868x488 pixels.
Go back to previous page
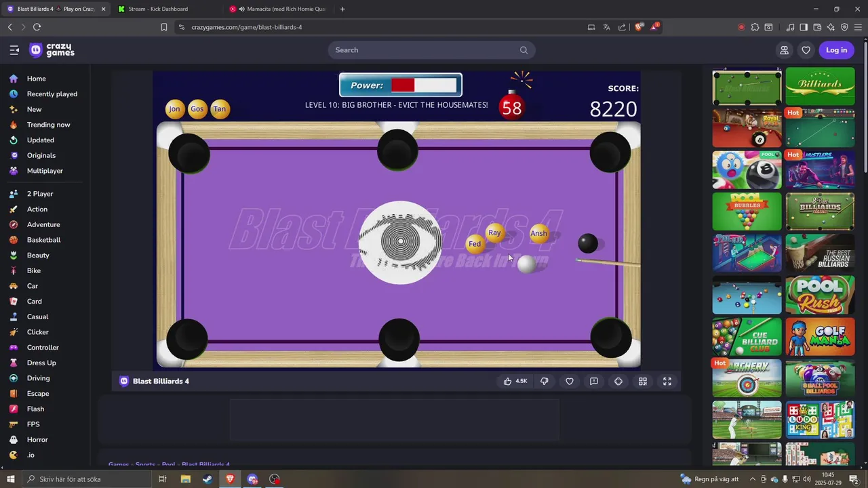[x=9, y=27]
